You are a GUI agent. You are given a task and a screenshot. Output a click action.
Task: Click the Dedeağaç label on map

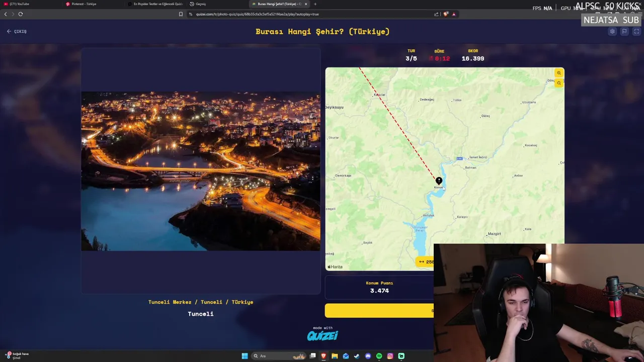click(427, 100)
